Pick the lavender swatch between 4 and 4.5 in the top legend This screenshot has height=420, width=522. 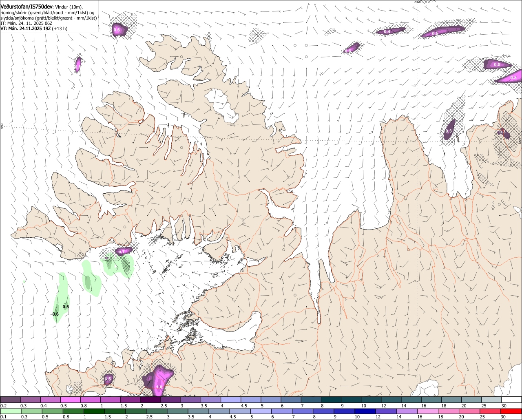click(231, 400)
